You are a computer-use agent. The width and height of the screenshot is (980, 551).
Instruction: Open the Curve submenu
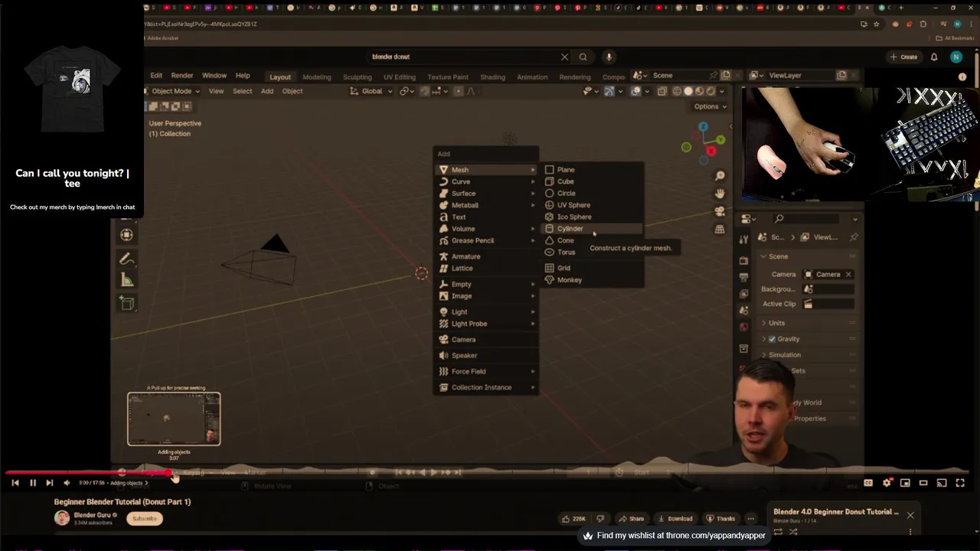pyautogui.click(x=486, y=181)
